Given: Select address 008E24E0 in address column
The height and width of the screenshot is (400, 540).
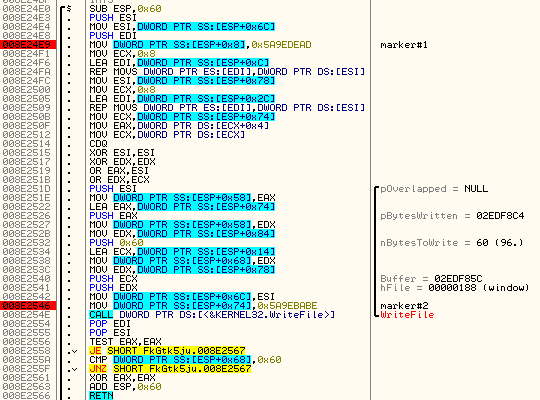Looking at the screenshot, I should click(27, 9).
